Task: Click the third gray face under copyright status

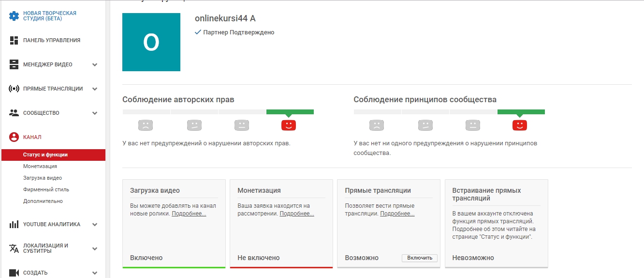Action: tap(242, 125)
